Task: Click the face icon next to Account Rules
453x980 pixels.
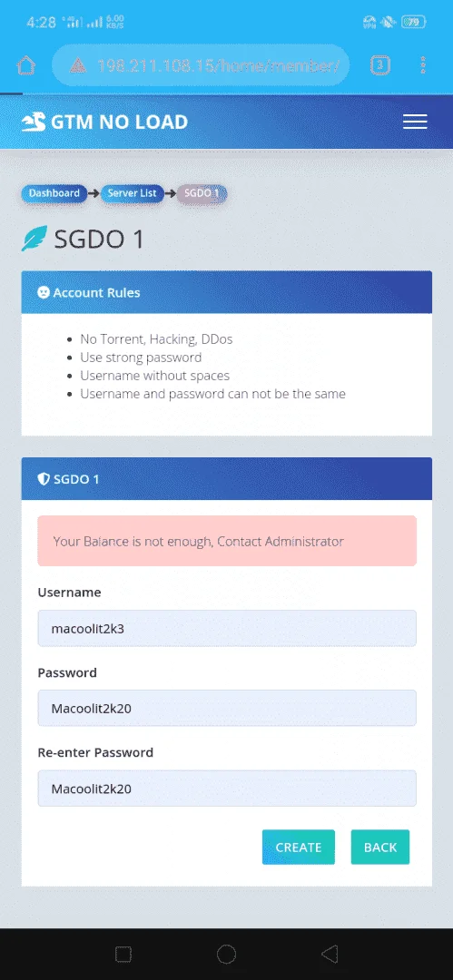Action: (44, 292)
